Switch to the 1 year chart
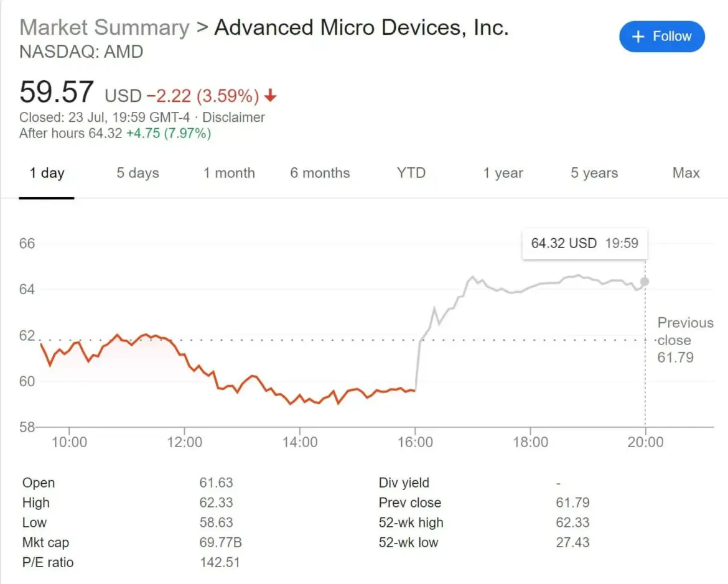This screenshot has width=728, height=584. [502, 174]
